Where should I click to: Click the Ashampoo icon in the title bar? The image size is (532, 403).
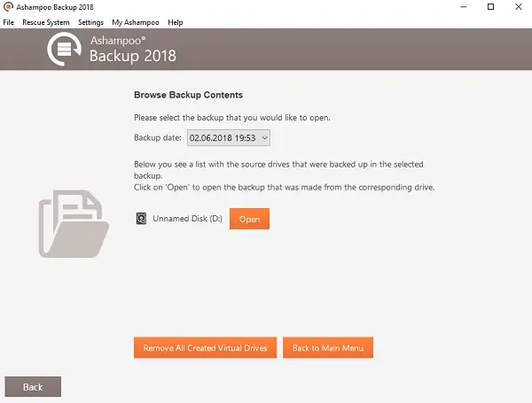click(x=8, y=7)
